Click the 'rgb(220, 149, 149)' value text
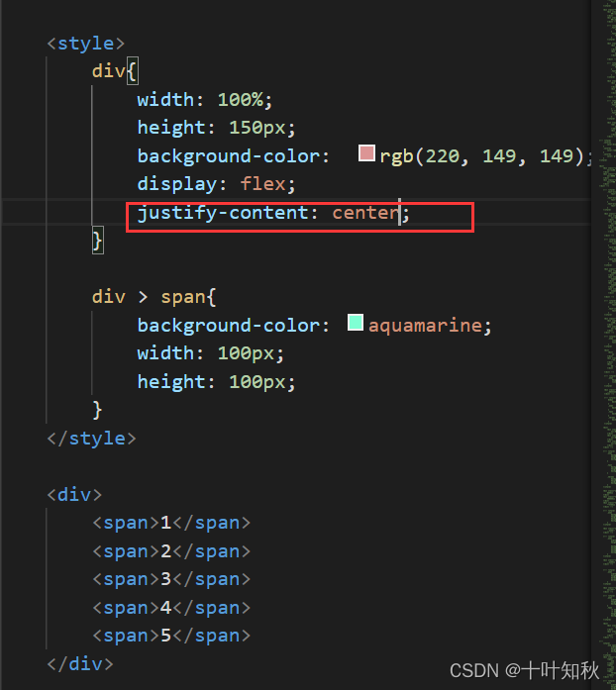The image size is (616, 690). point(481,156)
